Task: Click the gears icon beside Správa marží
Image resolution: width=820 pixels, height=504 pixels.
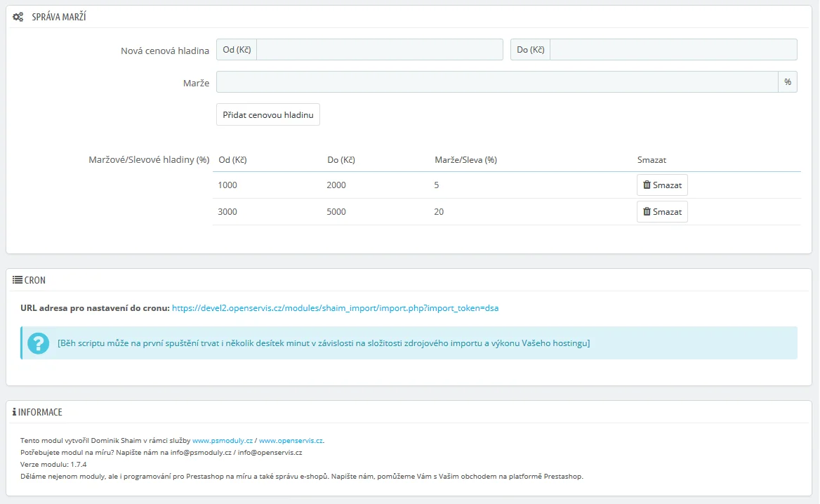Action: coord(18,17)
